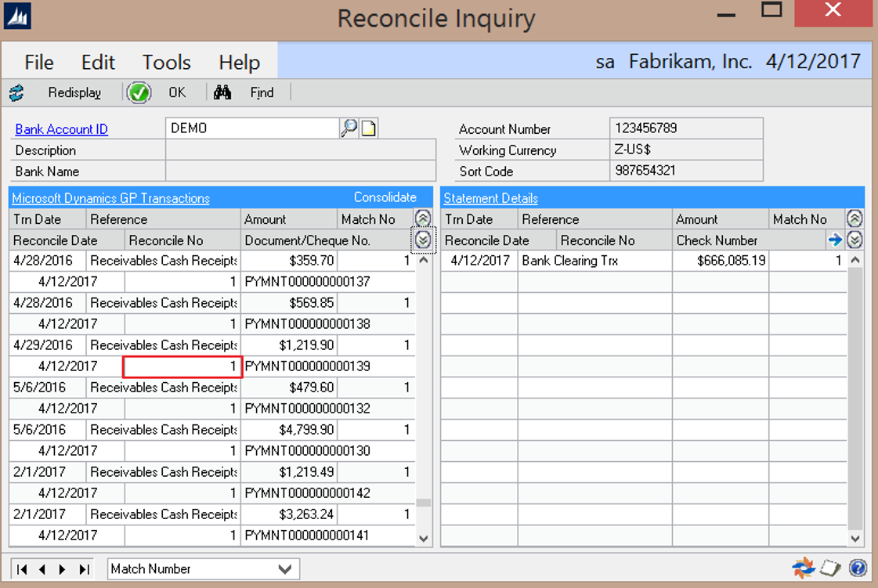The width and height of the screenshot is (878, 588).
Task: Open the Match Number sort dropdown
Action: point(285,569)
